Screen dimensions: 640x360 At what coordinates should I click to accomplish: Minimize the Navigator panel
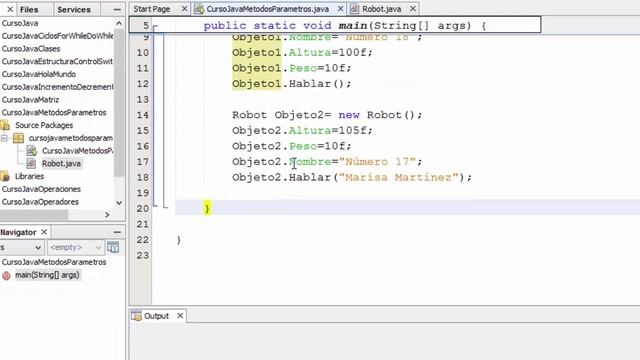point(117,232)
